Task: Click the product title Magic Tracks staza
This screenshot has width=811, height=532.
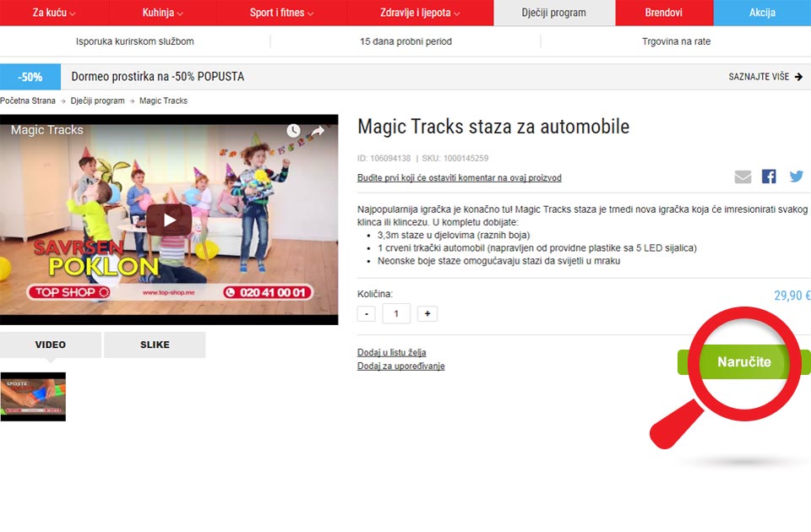Action: [493, 127]
